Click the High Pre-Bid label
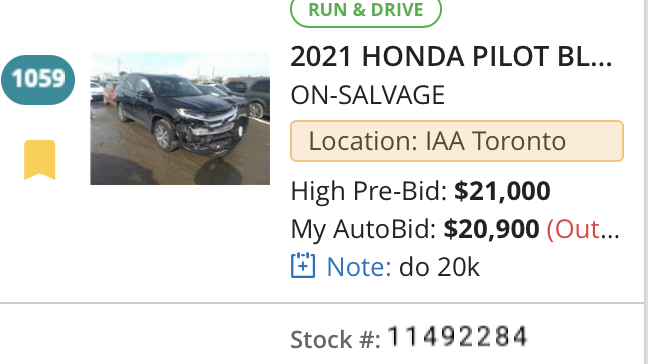This screenshot has width=648, height=364. 369,191
